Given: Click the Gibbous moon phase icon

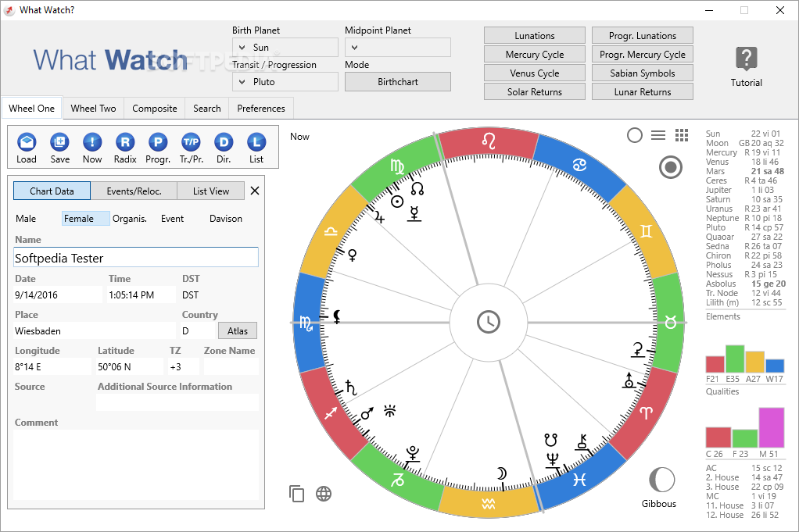Looking at the screenshot, I should [661, 480].
